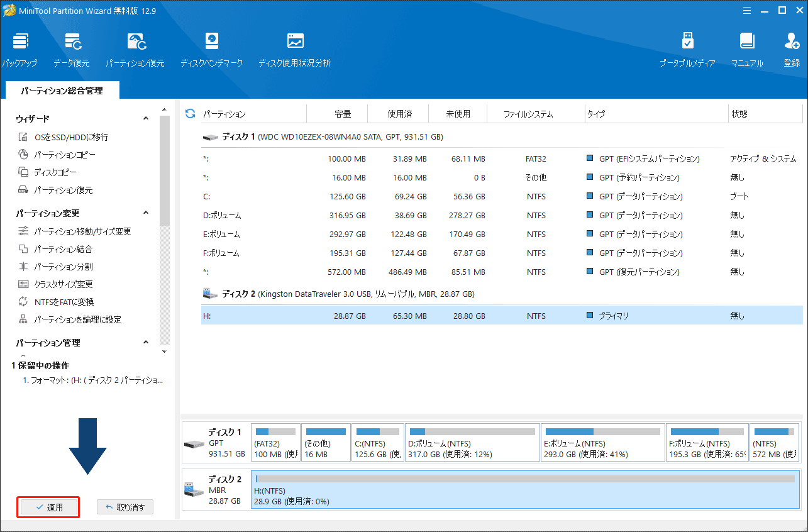This screenshot has width=808, height=532.
Task: Click the 取り消す undo button
Action: [125, 507]
